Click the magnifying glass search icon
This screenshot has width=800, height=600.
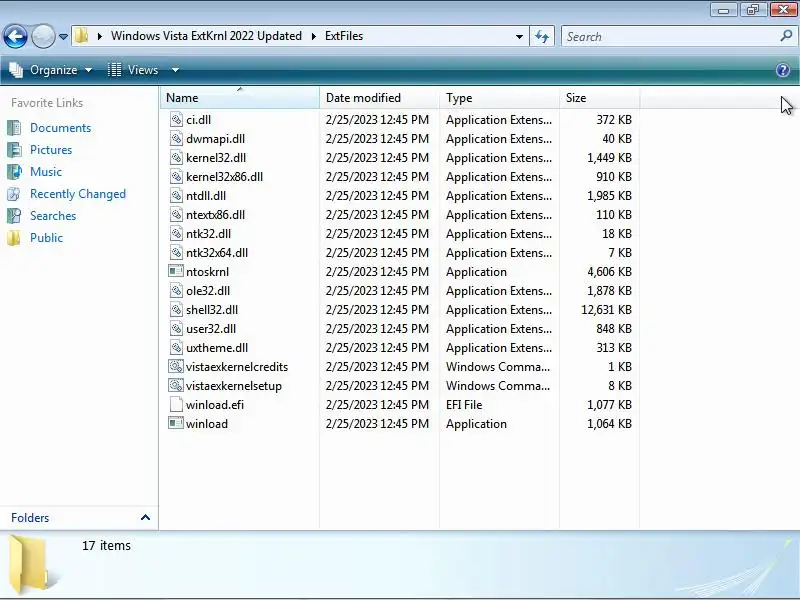pyautogui.click(x=786, y=36)
